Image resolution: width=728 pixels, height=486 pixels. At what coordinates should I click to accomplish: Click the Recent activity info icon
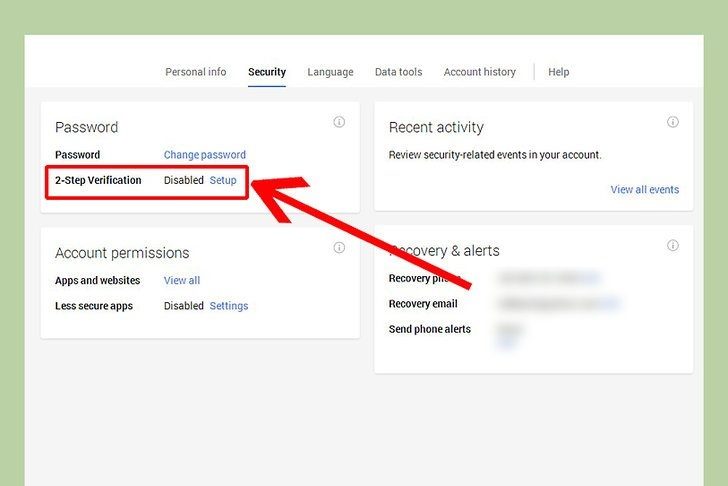coord(673,122)
